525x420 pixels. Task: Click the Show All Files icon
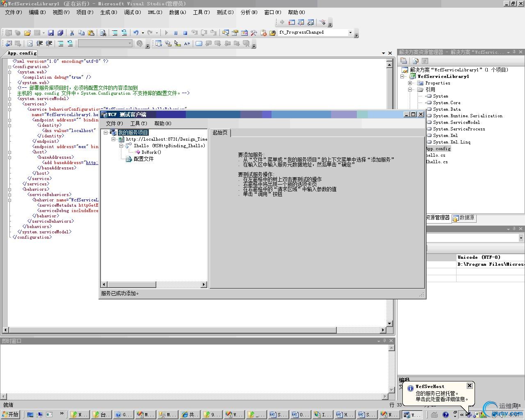415,61
